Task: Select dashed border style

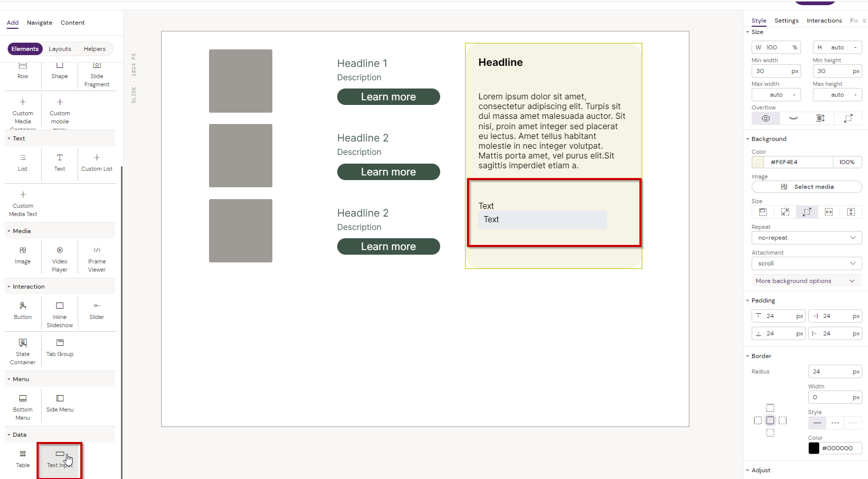Action: click(x=835, y=423)
